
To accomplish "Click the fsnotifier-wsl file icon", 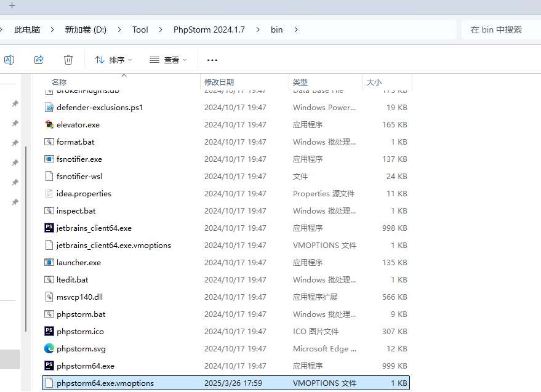I will coord(49,177).
